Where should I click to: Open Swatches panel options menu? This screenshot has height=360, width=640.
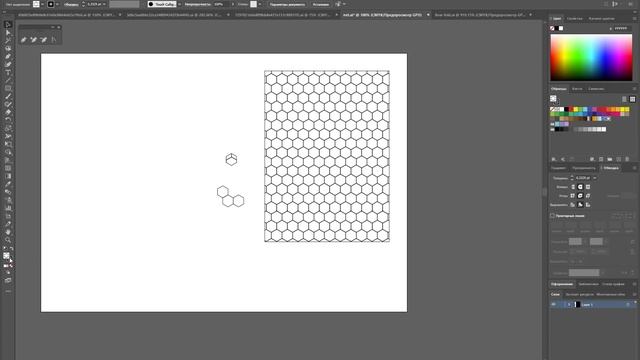coord(634,89)
